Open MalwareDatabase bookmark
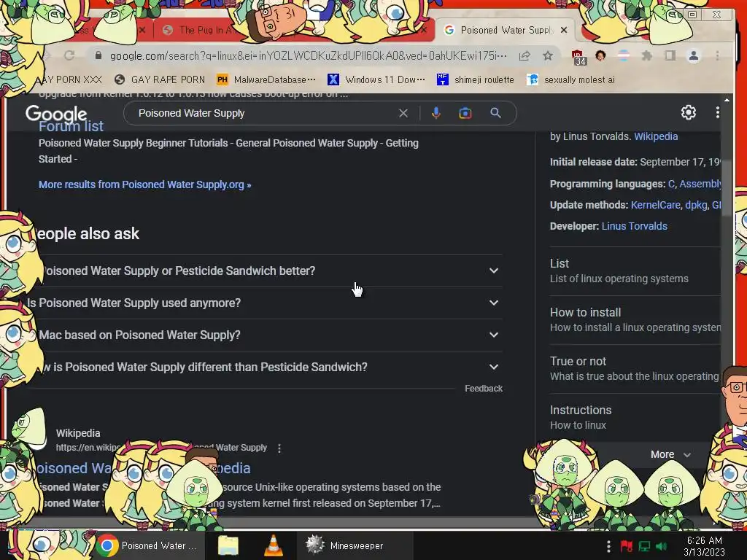Screen dimensions: 747x560 click(266, 79)
